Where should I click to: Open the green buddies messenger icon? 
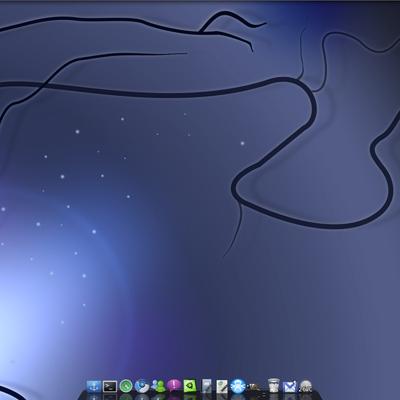[158, 386]
